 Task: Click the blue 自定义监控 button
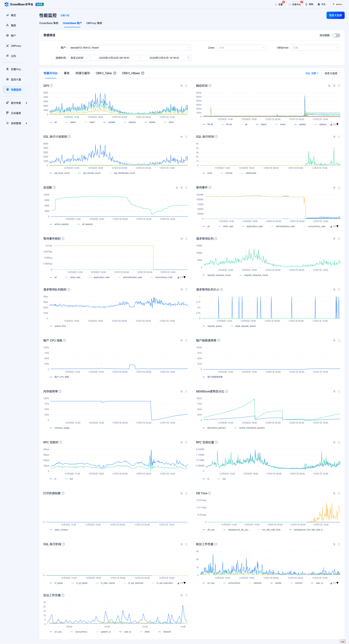click(x=335, y=15)
